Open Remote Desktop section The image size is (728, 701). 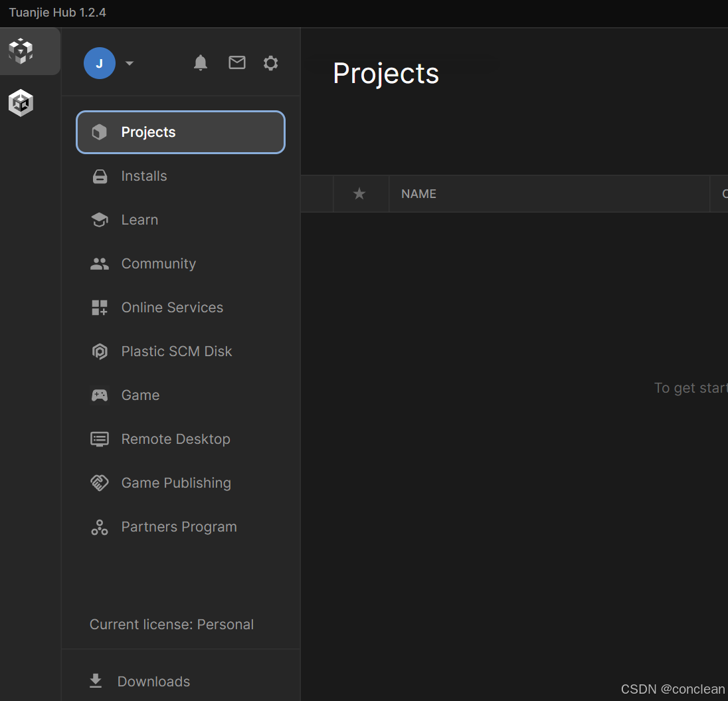pyautogui.click(x=181, y=439)
